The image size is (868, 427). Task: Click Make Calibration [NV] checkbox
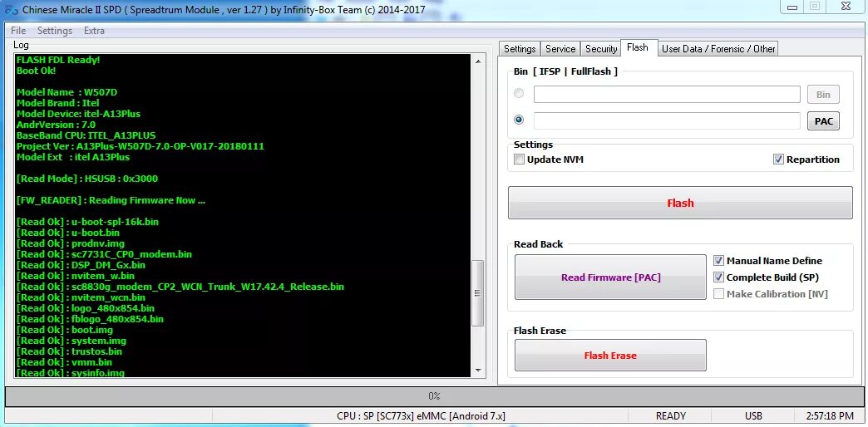click(718, 294)
